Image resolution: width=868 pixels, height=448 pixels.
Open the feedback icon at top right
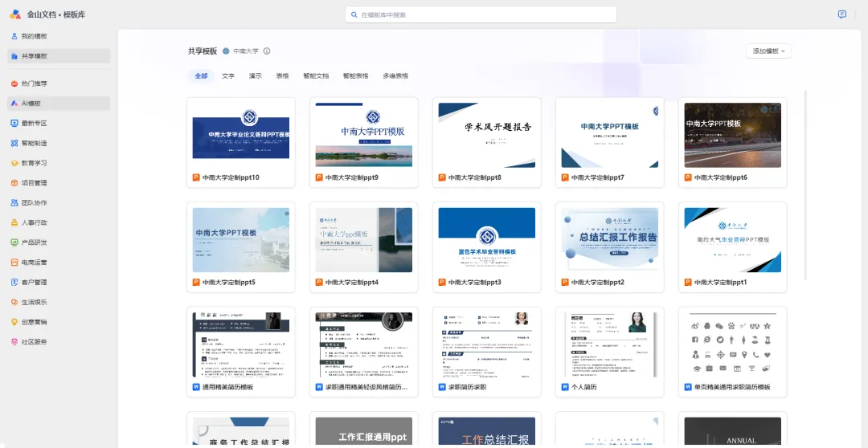click(842, 14)
